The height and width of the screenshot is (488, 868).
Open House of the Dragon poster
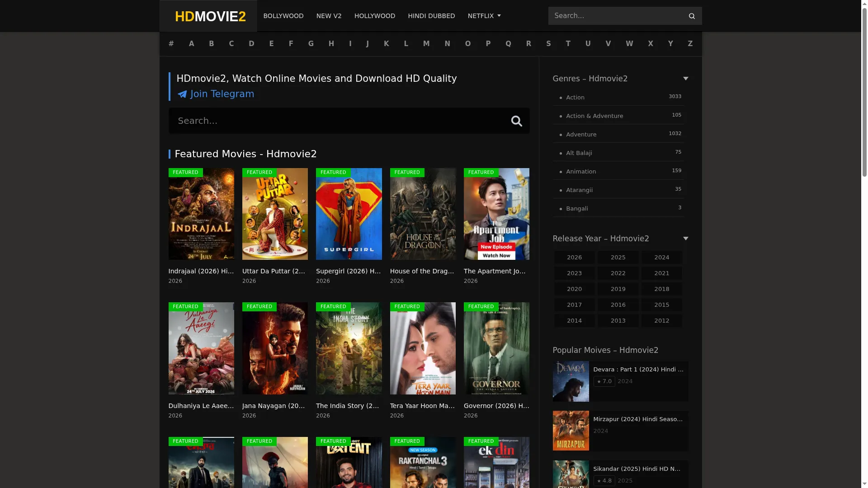pyautogui.click(x=423, y=214)
